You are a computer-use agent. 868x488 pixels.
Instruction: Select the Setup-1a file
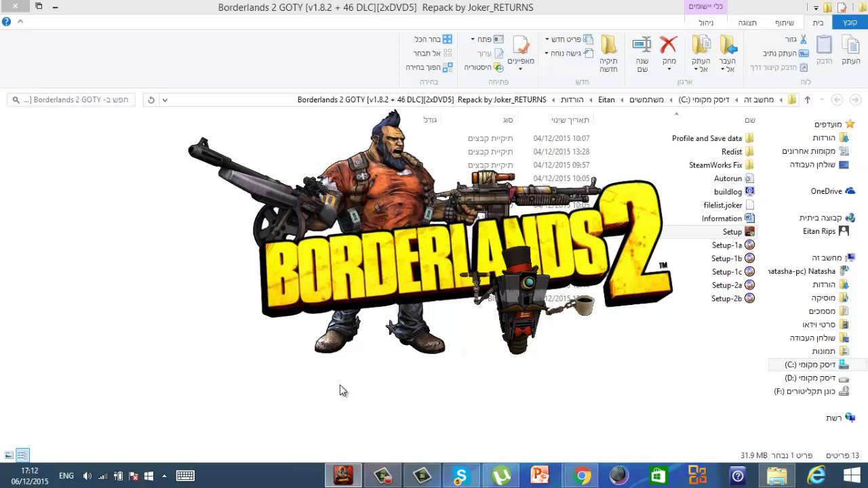733,245
